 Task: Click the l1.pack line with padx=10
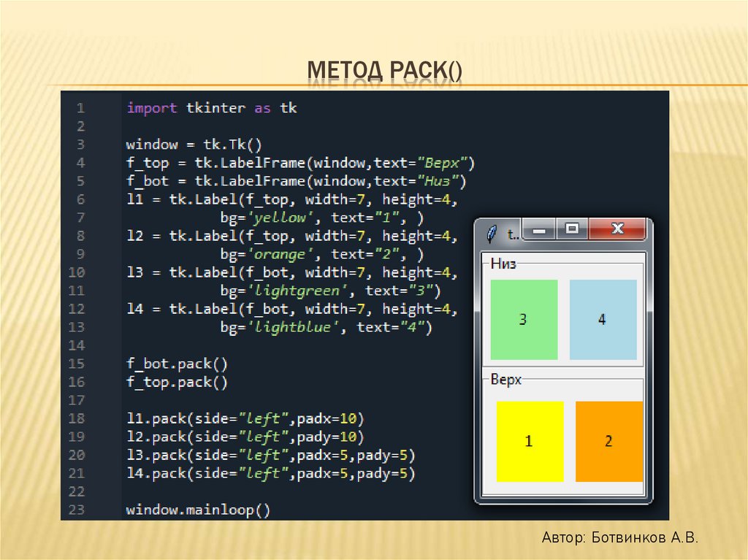[245, 419]
